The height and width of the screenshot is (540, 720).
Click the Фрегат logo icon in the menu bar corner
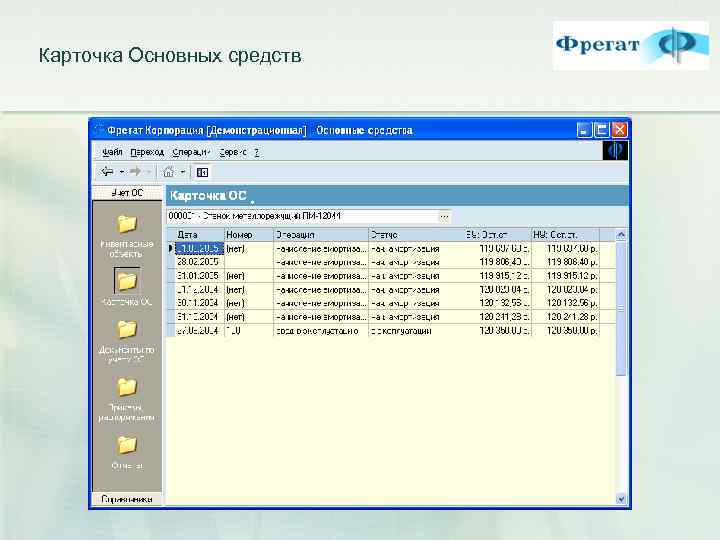(x=615, y=150)
